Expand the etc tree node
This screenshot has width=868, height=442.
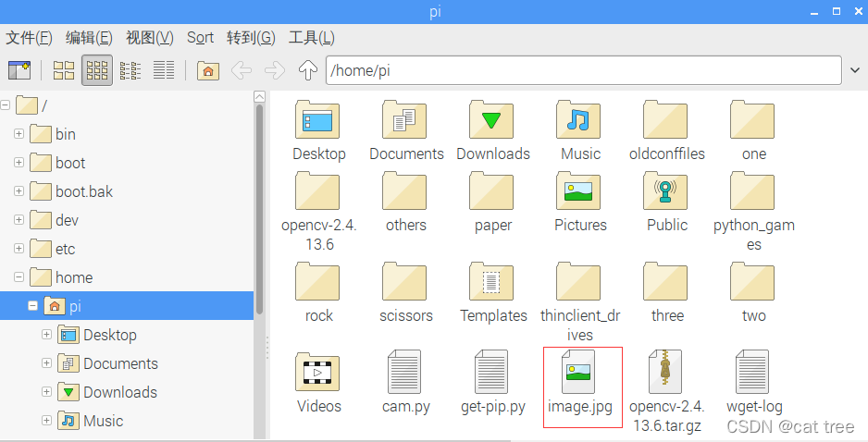click(x=19, y=249)
